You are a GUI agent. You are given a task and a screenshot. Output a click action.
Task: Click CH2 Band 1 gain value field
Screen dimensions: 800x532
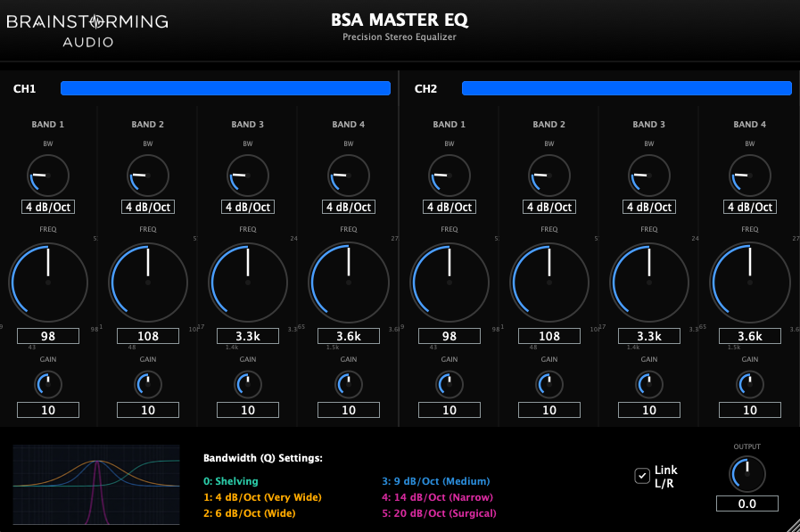pos(449,410)
